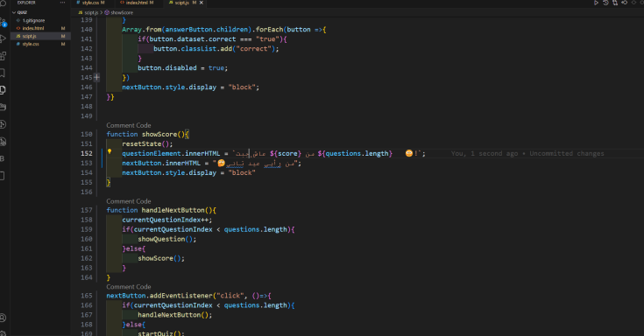Click Comment Code lens above handleNextButton function
Viewport: 644px width, 336px height.
point(129,201)
